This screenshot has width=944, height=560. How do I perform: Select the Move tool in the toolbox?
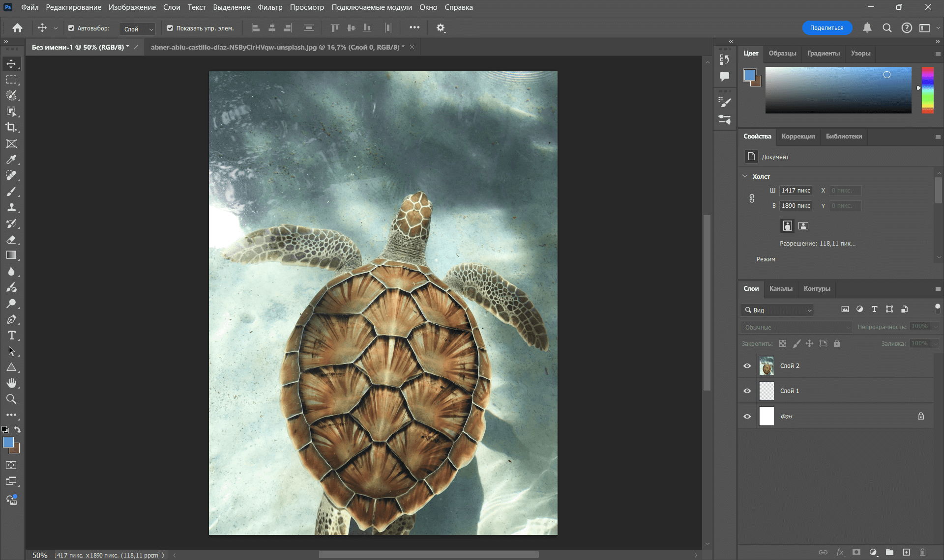click(11, 64)
